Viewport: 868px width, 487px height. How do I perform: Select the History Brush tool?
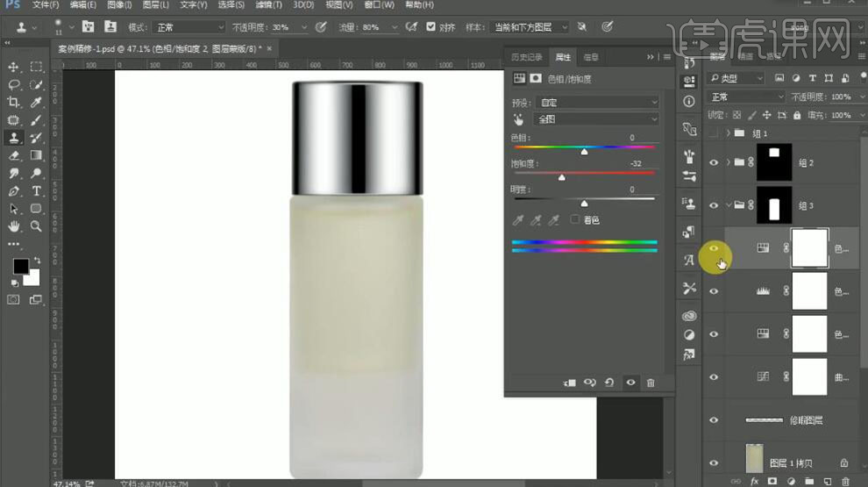click(36, 138)
